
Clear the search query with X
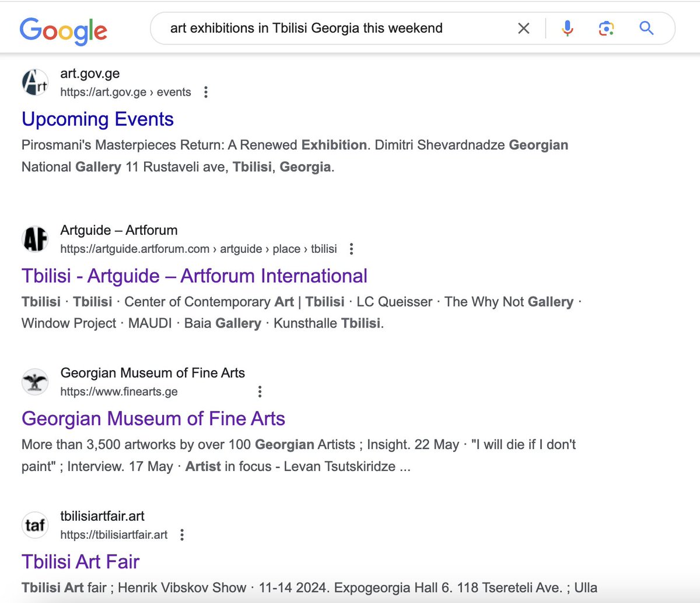coord(524,28)
